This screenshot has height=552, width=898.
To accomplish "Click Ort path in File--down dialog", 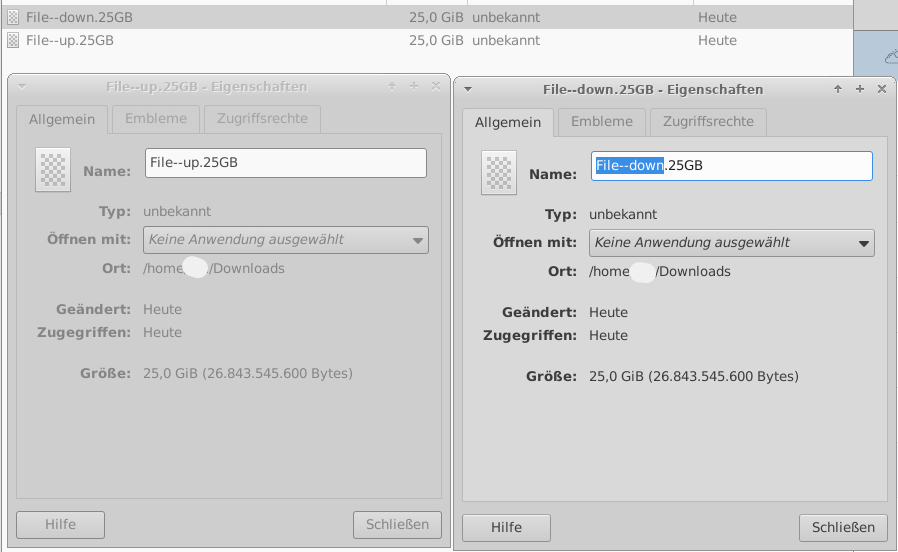I will [660, 271].
